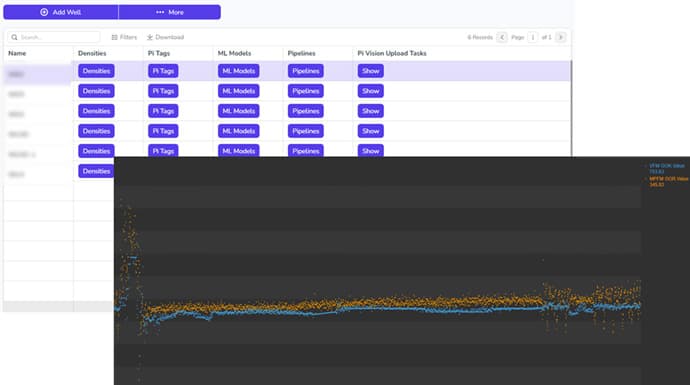Image resolution: width=690 pixels, height=385 pixels.
Task: Click the Add Well button
Action: pos(61,12)
